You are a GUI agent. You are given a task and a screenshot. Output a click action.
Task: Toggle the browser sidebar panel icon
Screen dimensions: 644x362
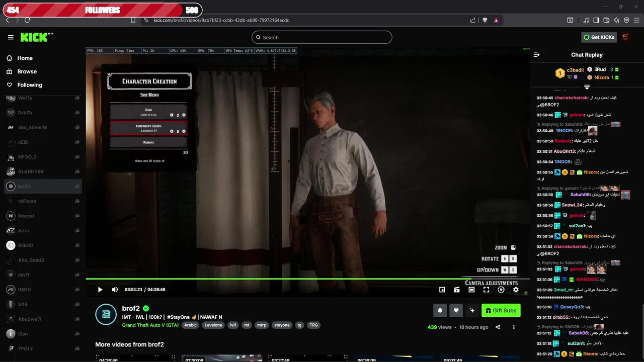tap(596, 20)
